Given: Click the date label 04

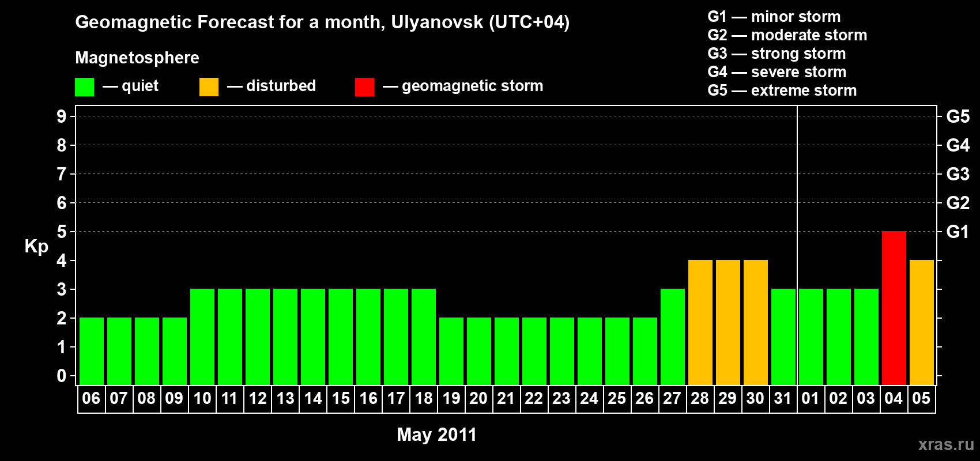Looking at the screenshot, I should (894, 398).
